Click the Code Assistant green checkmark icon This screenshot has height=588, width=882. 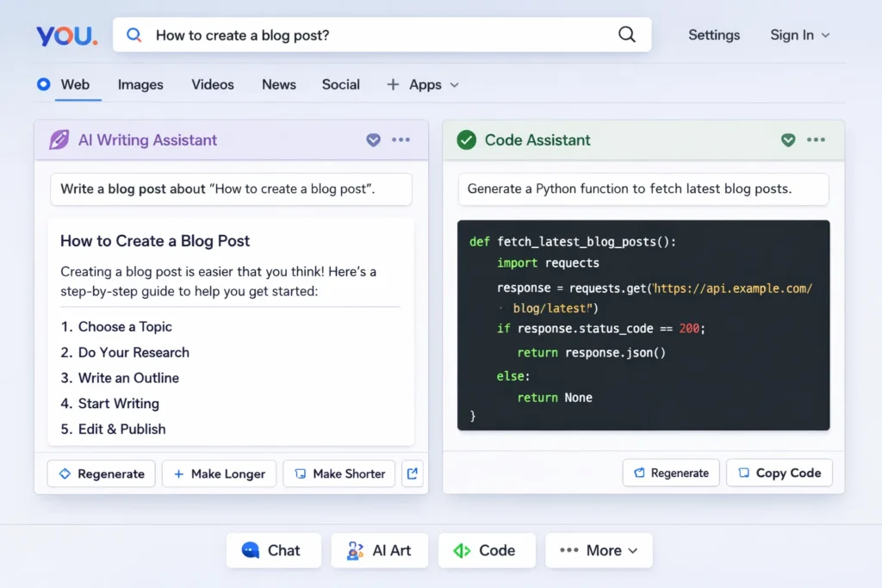pyautogui.click(x=466, y=139)
